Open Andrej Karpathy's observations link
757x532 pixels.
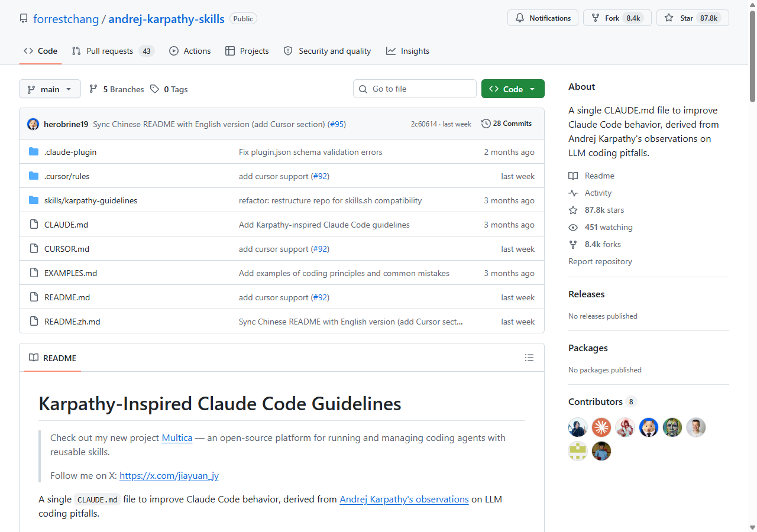[404, 499]
